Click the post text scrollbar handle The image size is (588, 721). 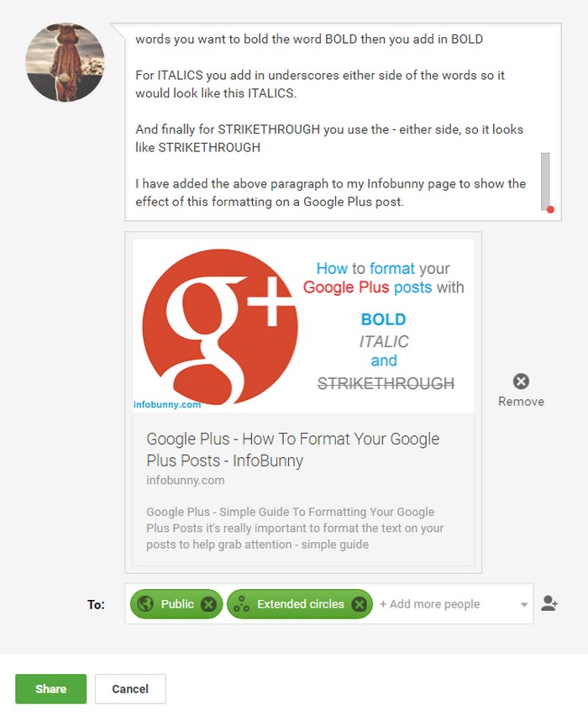546,182
